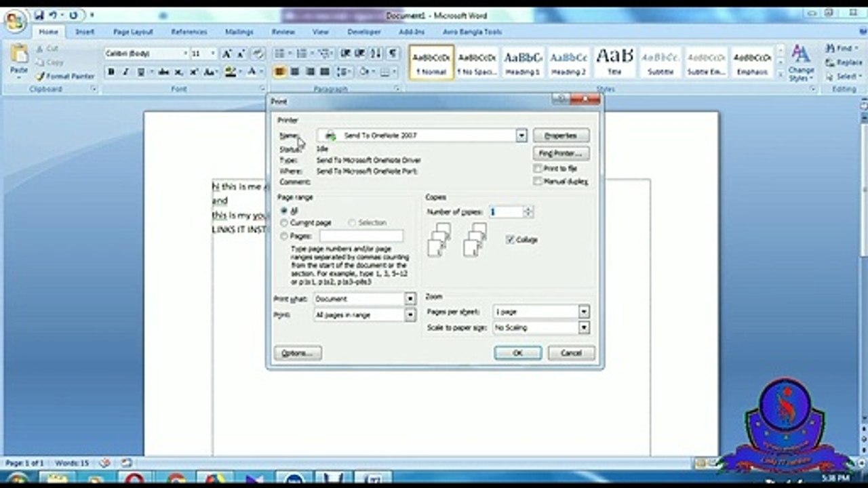Open Print what dropdown
Image resolution: width=868 pixels, height=488 pixels.
(410, 299)
